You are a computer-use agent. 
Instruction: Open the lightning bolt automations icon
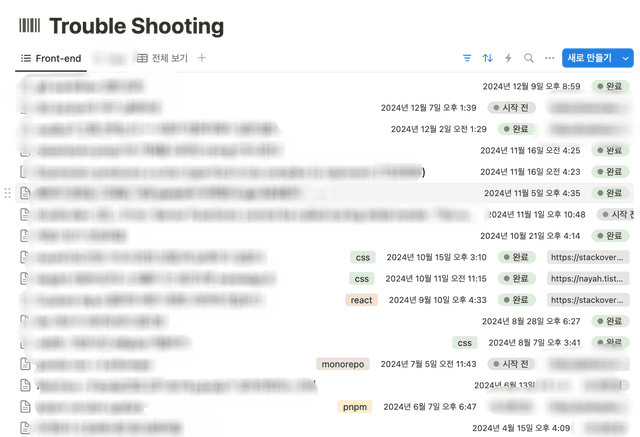pos(508,59)
